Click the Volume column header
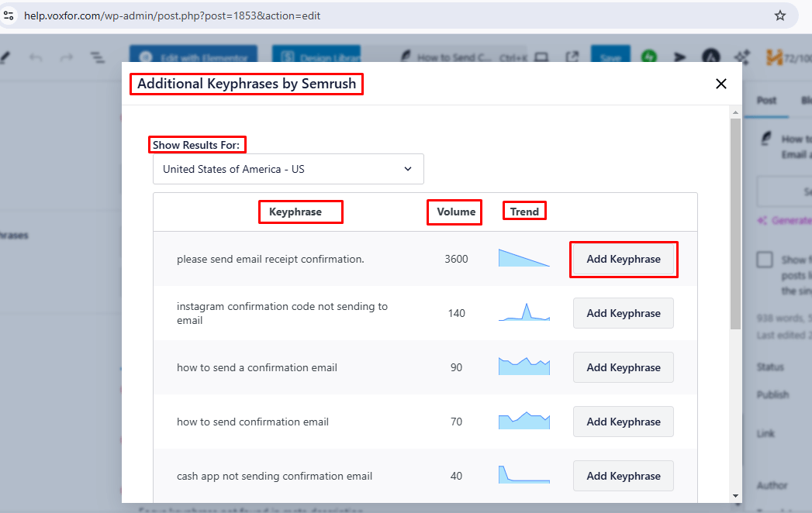The height and width of the screenshot is (513, 812). click(x=456, y=212)
